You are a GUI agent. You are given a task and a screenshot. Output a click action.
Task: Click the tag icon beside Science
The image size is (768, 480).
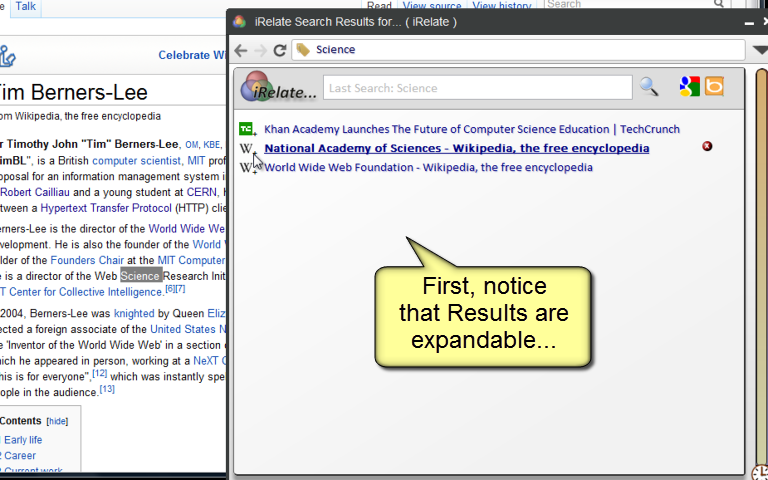[x=303, y=49]
